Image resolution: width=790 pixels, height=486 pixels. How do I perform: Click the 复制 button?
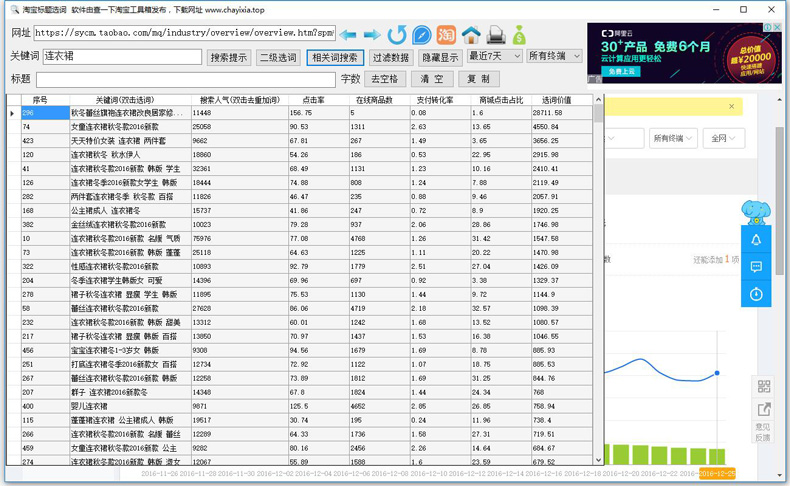tap(479, 79)
